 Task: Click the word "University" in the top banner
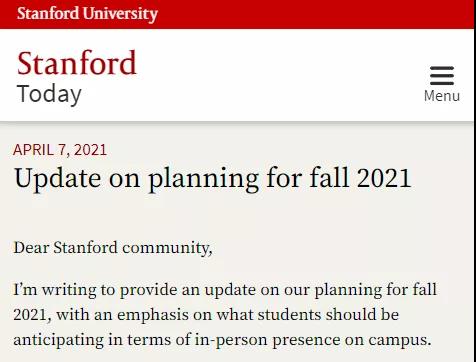tap(120, 14)
